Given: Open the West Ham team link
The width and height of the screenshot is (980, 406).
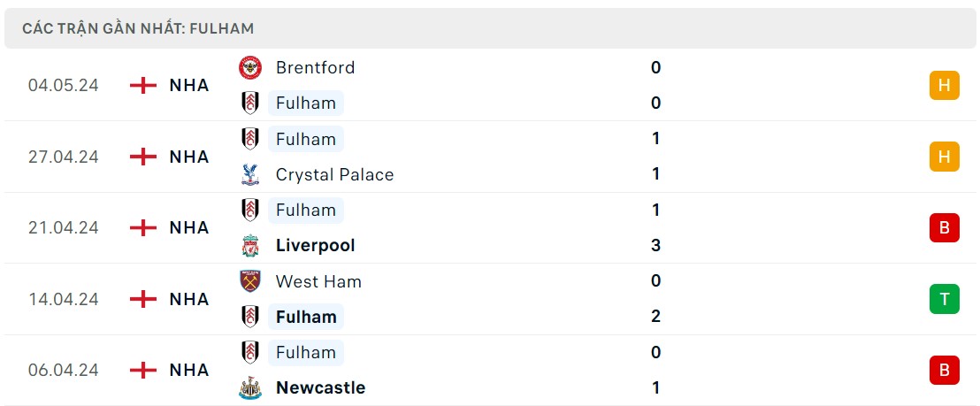Looking at the screenshot, I should point(318,281).
